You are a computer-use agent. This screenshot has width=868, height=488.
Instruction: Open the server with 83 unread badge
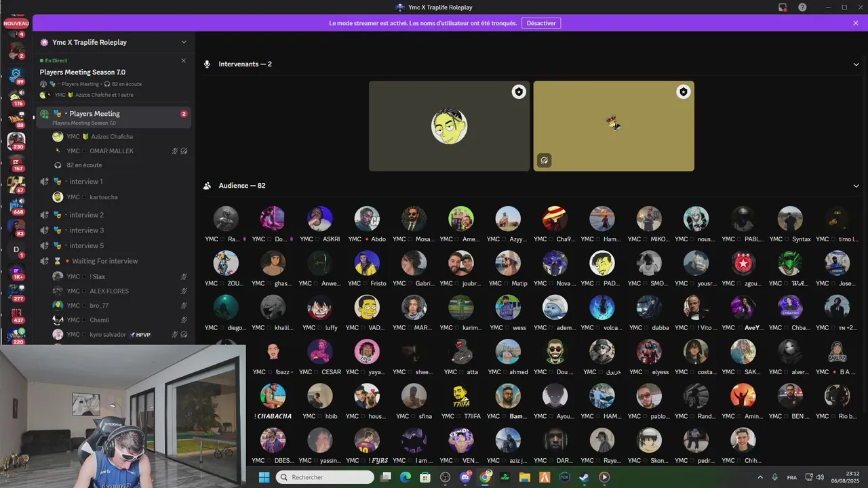[16, 228]
